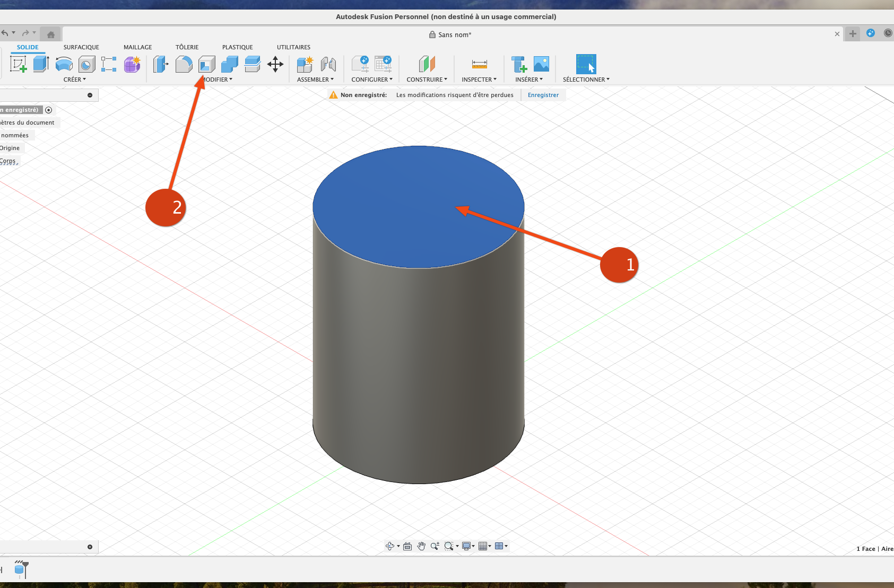
Task: Click the Insert fastener bolt icon
Action: click(x=519, y=65)
